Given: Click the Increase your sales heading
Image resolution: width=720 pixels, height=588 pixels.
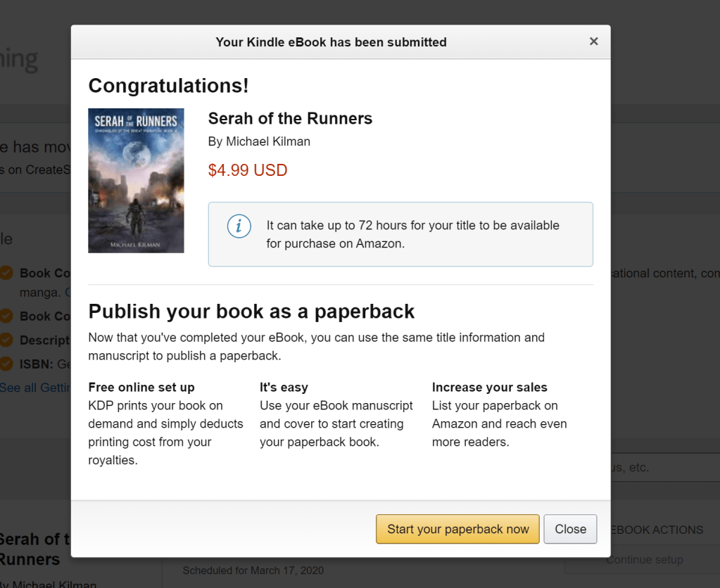Looking at the screenshot, I should click(489, 388).
